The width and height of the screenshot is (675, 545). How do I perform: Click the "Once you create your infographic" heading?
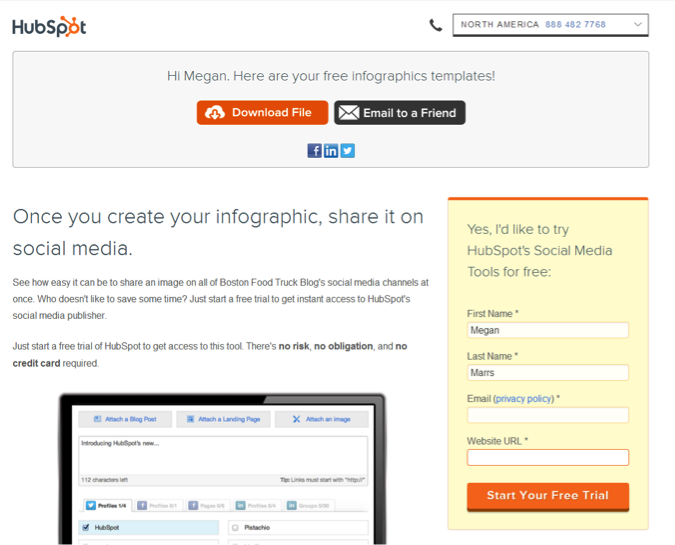(218, 232)
